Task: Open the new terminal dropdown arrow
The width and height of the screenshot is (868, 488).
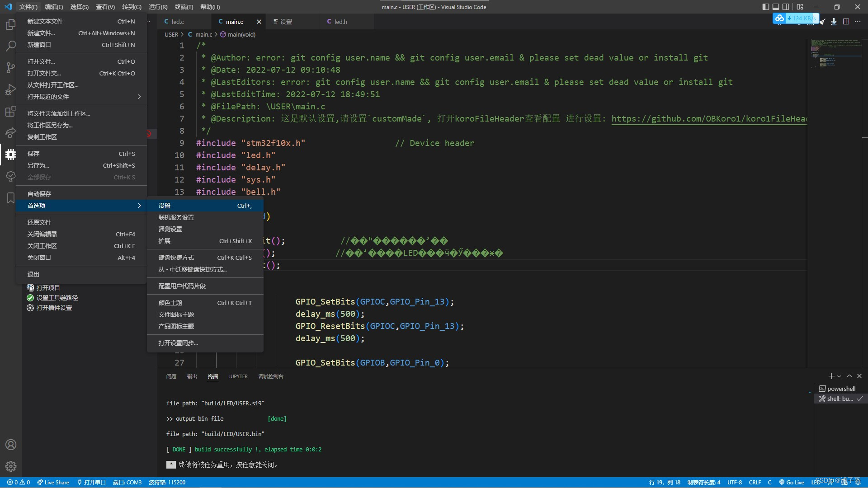Action: pos(839,376)
